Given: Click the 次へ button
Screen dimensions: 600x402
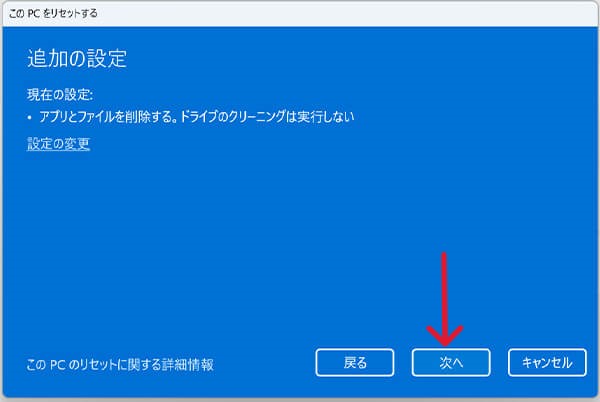Looking at the screenshot, I should (x=451, y=362).
